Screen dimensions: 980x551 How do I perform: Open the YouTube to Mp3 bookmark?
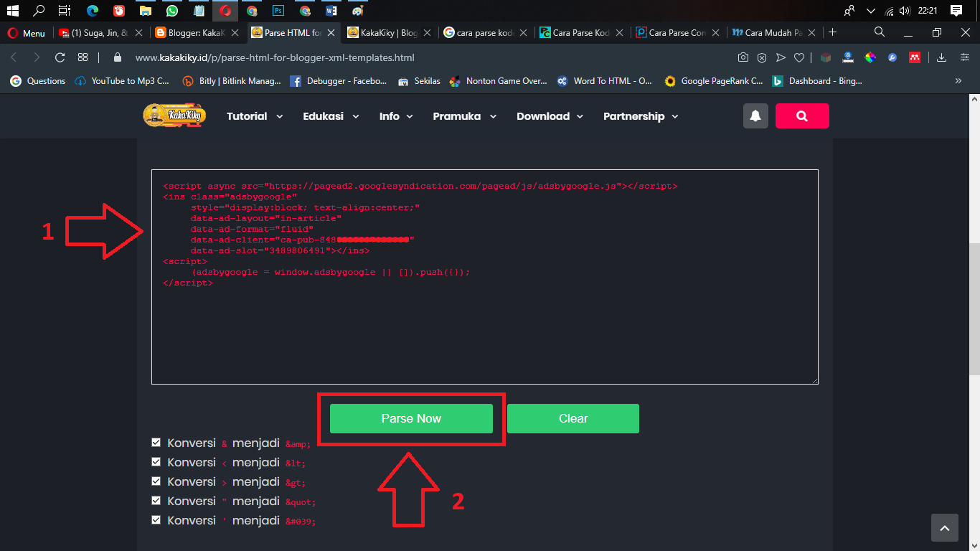[122, 81]
